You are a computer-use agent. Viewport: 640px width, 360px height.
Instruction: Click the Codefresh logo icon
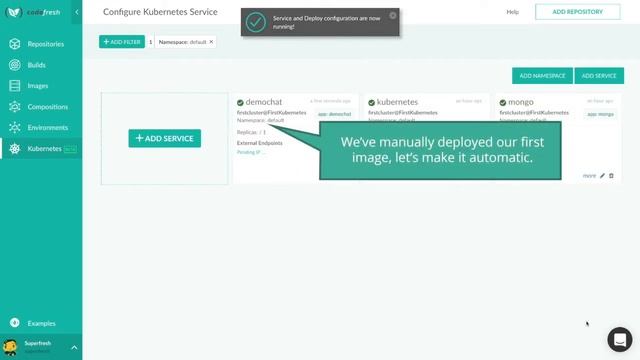pos(14,12)
